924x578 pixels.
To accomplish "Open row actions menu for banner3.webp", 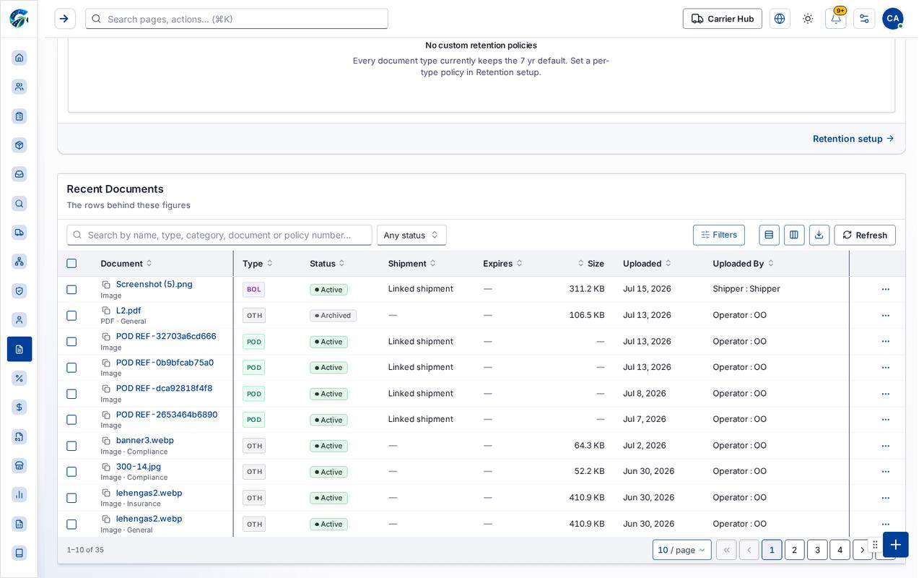I will pos(886,446).
